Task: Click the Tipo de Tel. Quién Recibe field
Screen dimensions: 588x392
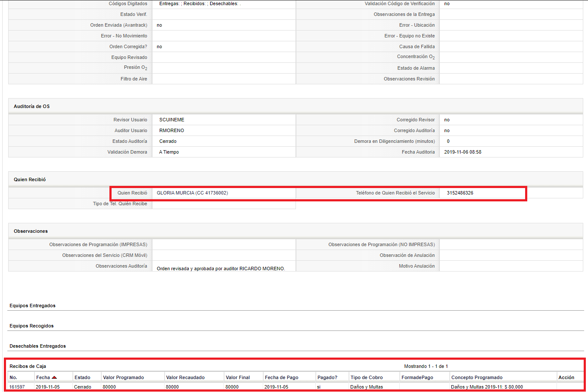Action: [224, 204]
